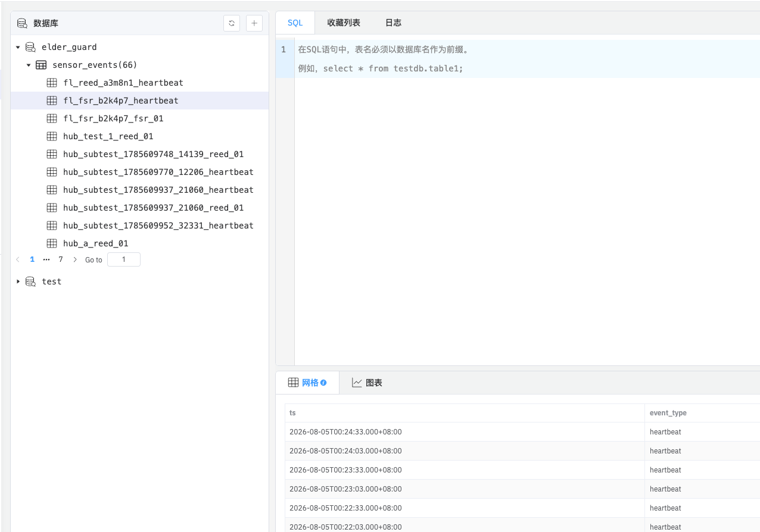Open table hub_subtest_1785609748_14139_reed_01

tap(153, 154)
